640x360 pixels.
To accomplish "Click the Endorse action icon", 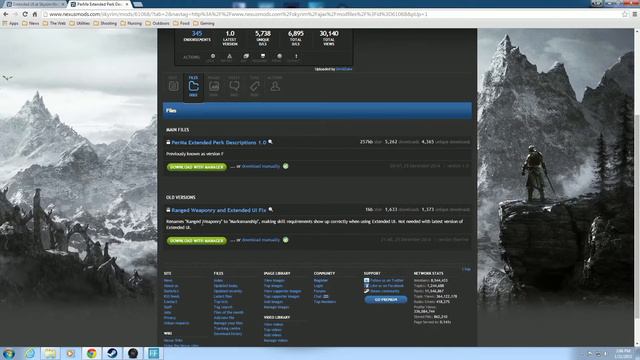I will [x=213, y=56].
